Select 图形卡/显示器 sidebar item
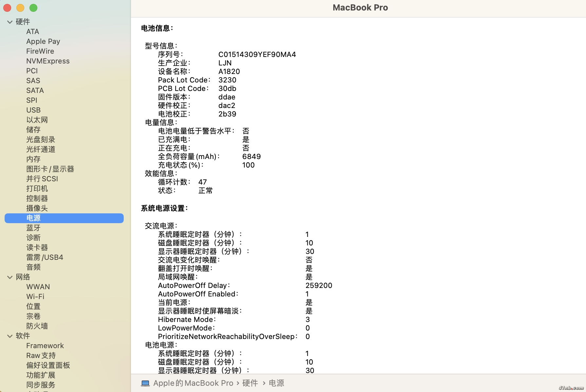Viewport: 586px width, 392px height. coord(50,169)
